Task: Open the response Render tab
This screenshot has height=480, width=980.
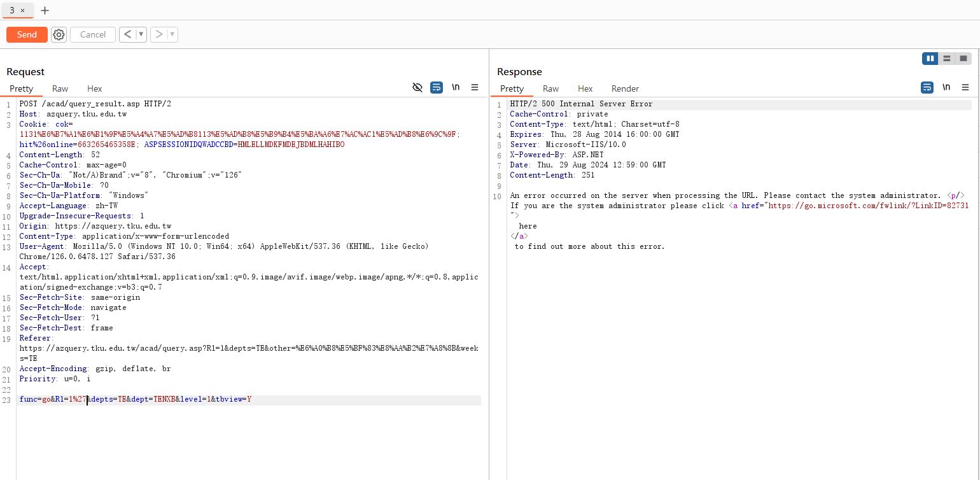Action: pyautogui.click(x=625, y=88)
